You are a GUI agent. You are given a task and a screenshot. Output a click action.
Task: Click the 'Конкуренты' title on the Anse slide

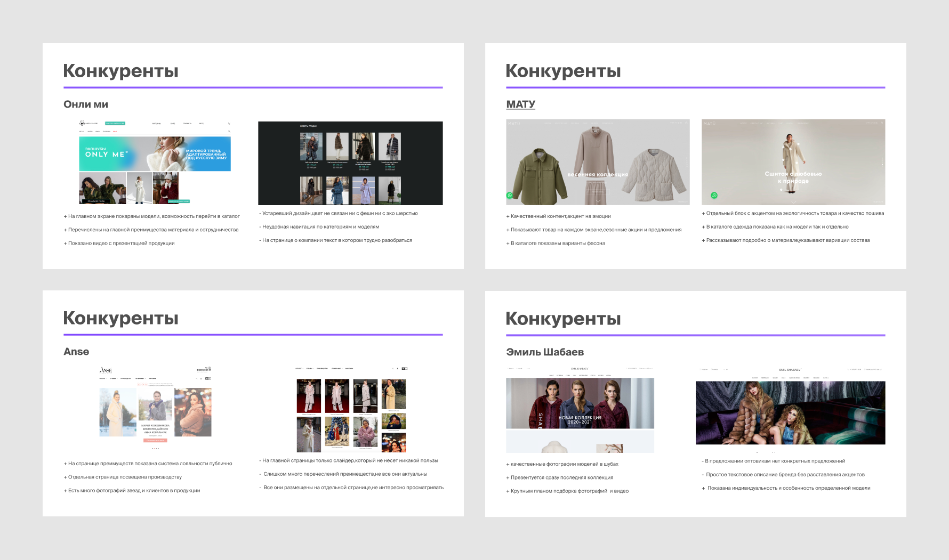click(x=121, y=318)
